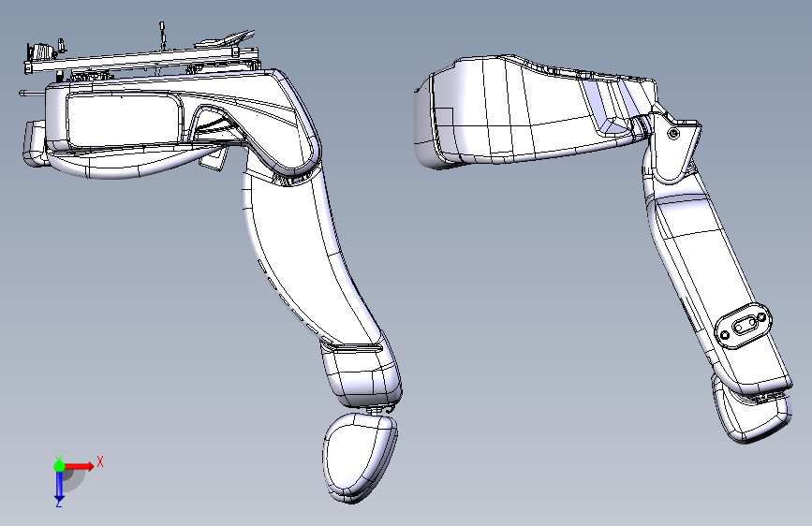Select the oval connector plate on the right model's arm
Screen dimensions: 812x526
point(743,327)
